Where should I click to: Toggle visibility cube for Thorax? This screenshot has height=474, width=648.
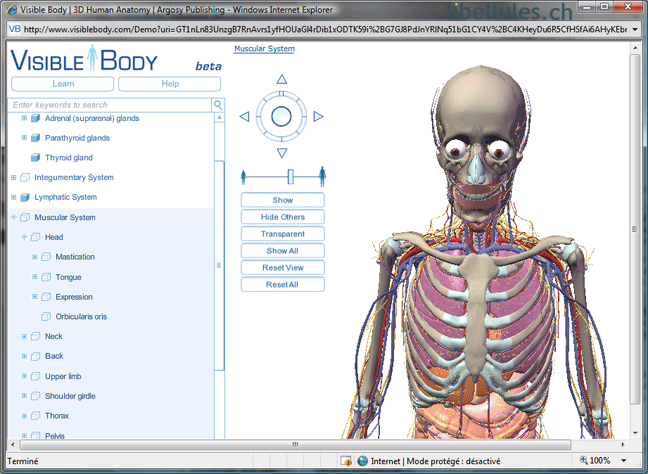[x=36, y=416]
